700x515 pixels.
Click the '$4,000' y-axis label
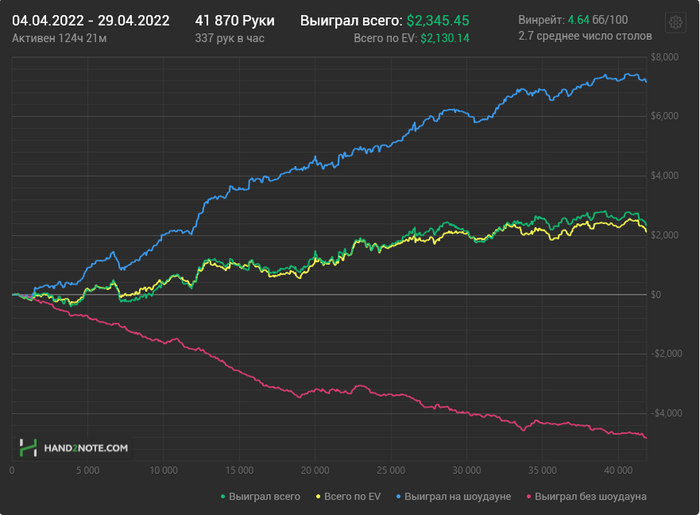click(x=664, y=175)
